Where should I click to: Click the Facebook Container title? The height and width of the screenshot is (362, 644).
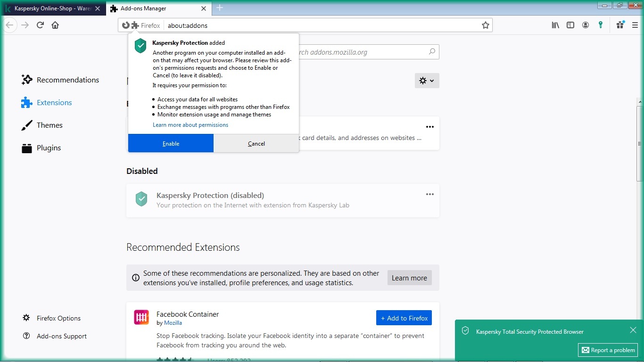[x=188, y=314]
